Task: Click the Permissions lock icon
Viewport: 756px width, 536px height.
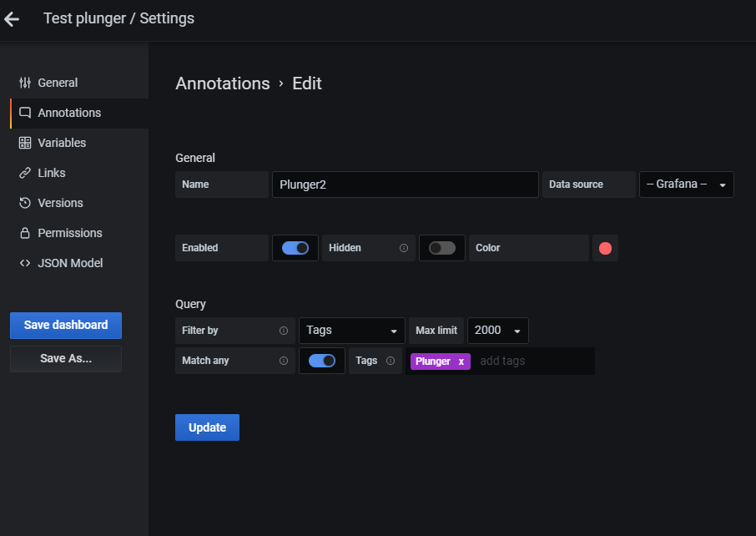Action: (25, 233)
